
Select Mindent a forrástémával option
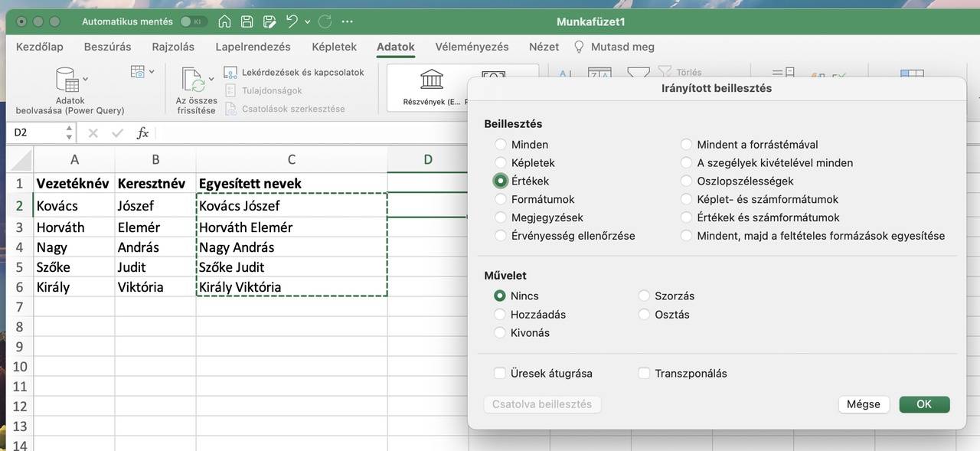click(686, 144)
